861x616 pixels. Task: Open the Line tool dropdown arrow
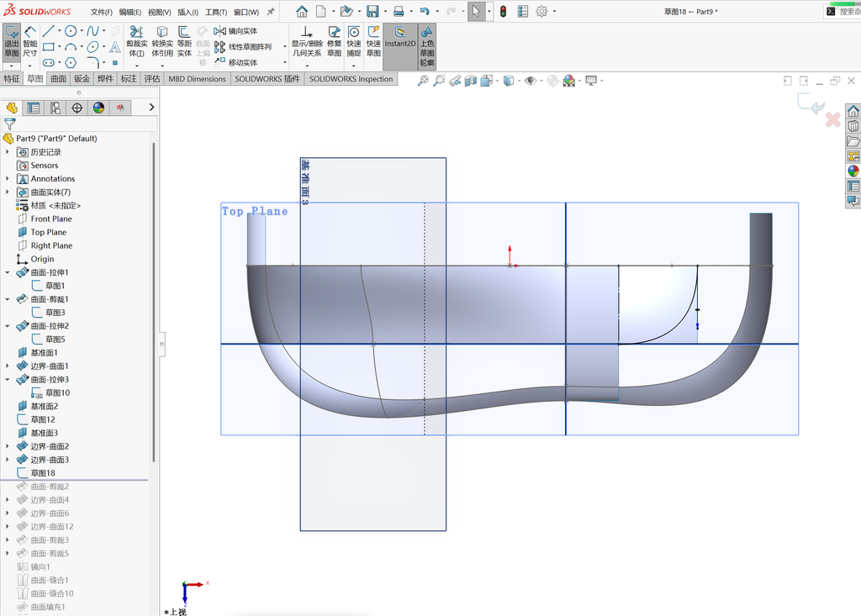click(60, 31)
